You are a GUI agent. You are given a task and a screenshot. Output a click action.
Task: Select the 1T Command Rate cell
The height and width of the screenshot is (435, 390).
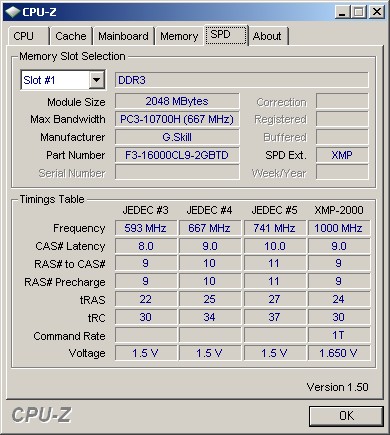click(x=339, y=335)
